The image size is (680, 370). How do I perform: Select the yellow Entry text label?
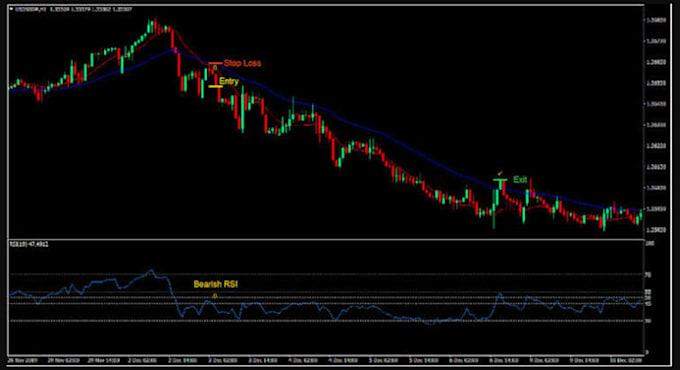(229, 81)
